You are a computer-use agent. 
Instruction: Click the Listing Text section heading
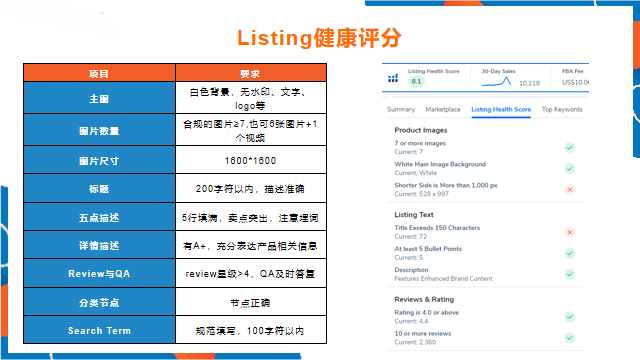coord(414,215)
